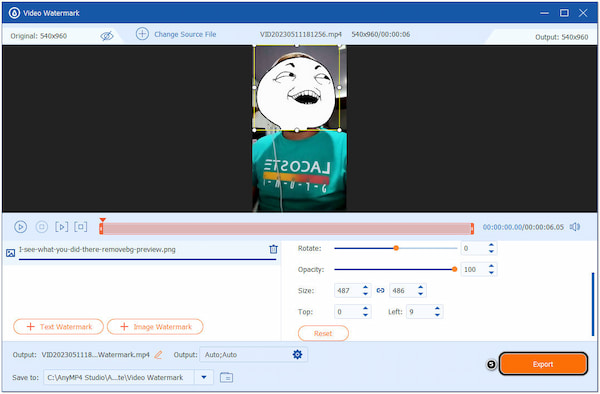Click the watermark image on the video preview
This screenshot has height=394, width=600.
click(x=297, y=88)
